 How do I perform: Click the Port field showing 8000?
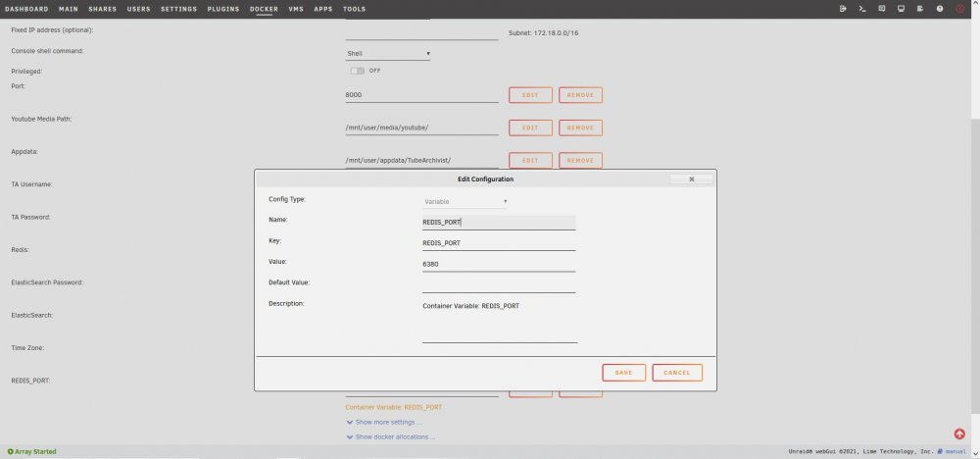tap(421, 95)
